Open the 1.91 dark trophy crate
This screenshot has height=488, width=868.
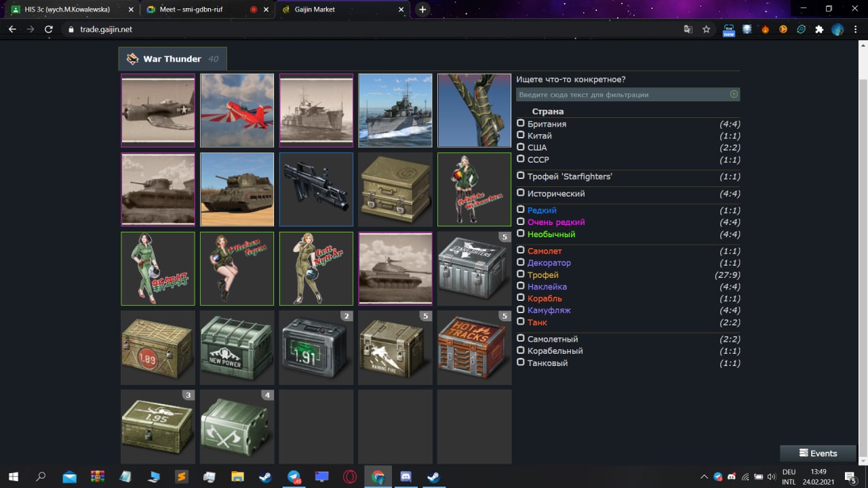click(x=316, y=348)
